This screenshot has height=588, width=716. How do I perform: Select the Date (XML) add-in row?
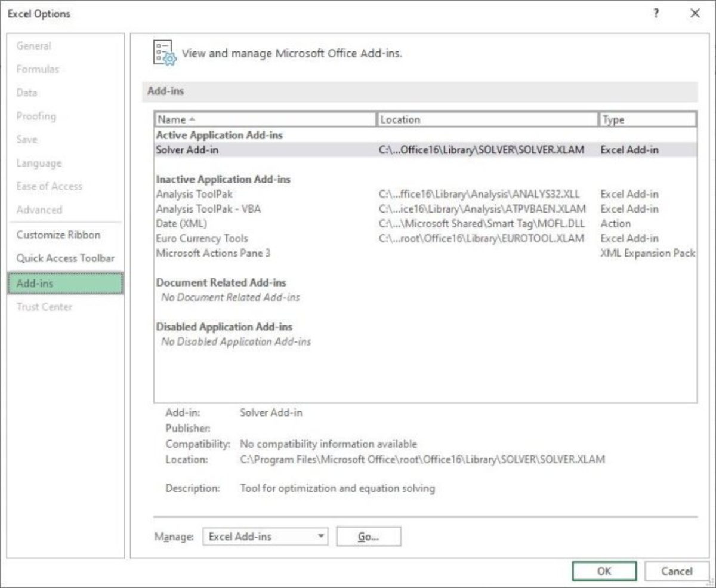point(425,223)
